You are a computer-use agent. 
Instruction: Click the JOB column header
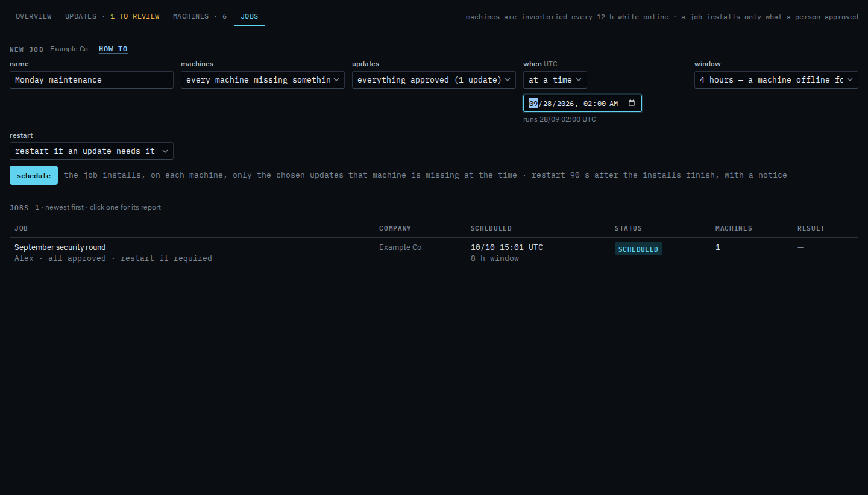[21, 228]
